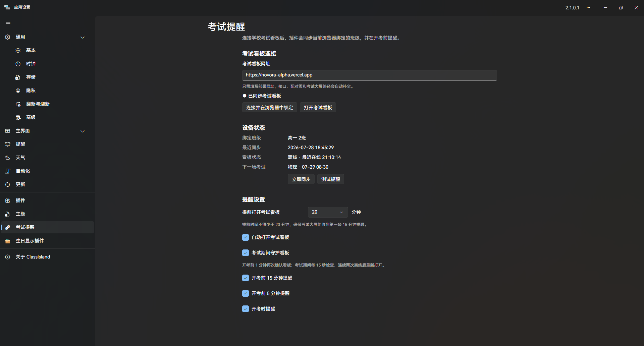The height and width of the screenshot is (346, 644).
Task: Toggle 开考时提醒 checkbox
Action: point(246,309)
